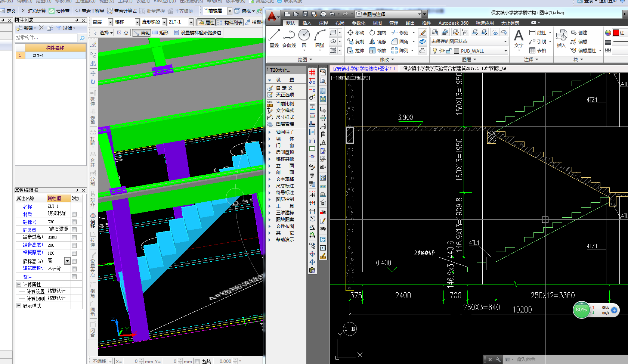Click the Insert block (插入) icon

click(x=561, y=39)
